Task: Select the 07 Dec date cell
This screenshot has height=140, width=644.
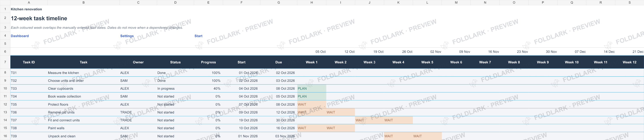Action: coord(572,52)
